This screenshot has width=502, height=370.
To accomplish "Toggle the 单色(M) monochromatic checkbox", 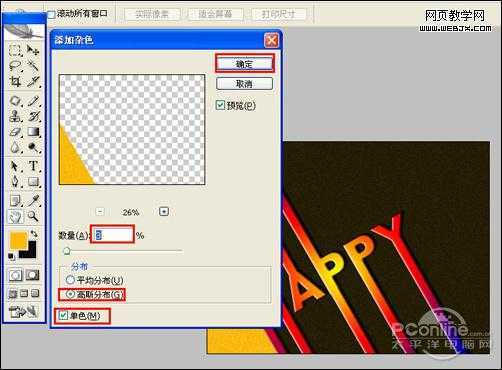I will [63, 316].
